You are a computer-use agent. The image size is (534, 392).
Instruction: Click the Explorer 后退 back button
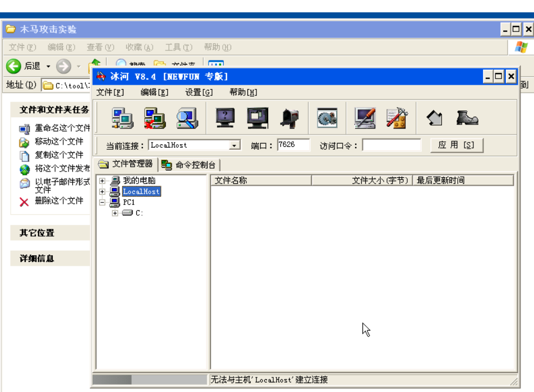pos(24,66)
